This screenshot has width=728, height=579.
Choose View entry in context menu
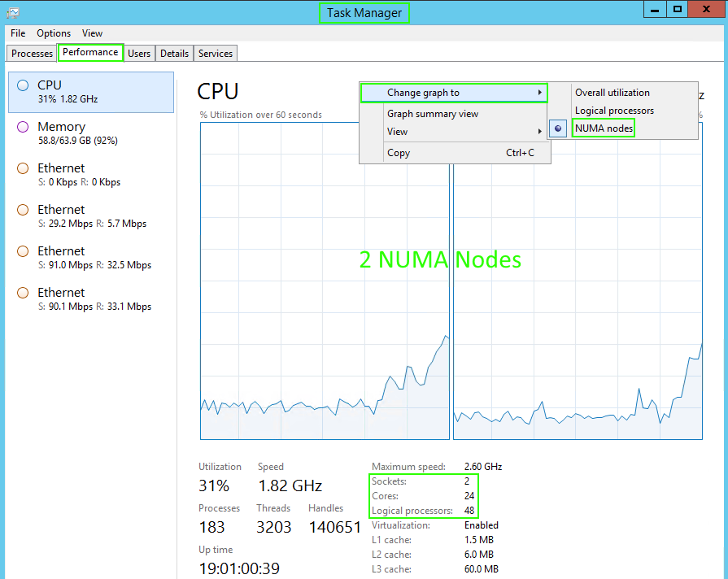455,132
